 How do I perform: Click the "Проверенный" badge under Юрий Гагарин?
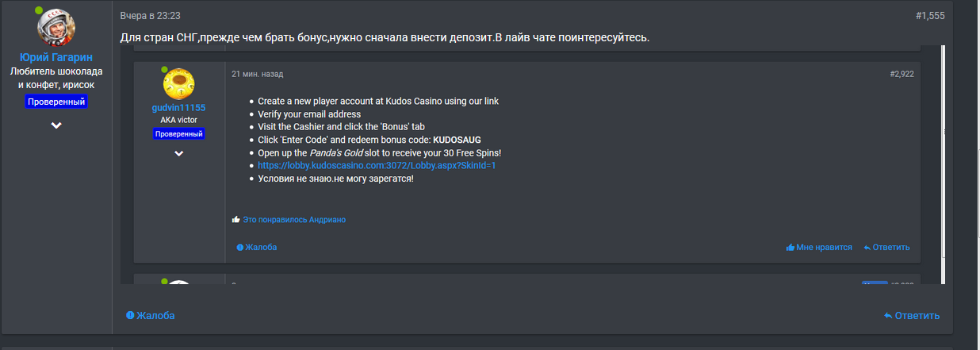click(56, 102)
